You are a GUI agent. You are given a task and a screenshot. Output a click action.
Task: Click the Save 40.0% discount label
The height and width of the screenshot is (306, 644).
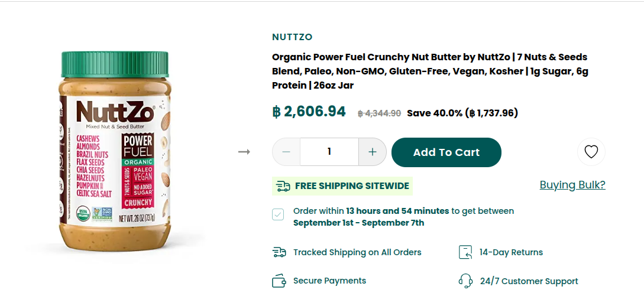[x=462, y=113]
